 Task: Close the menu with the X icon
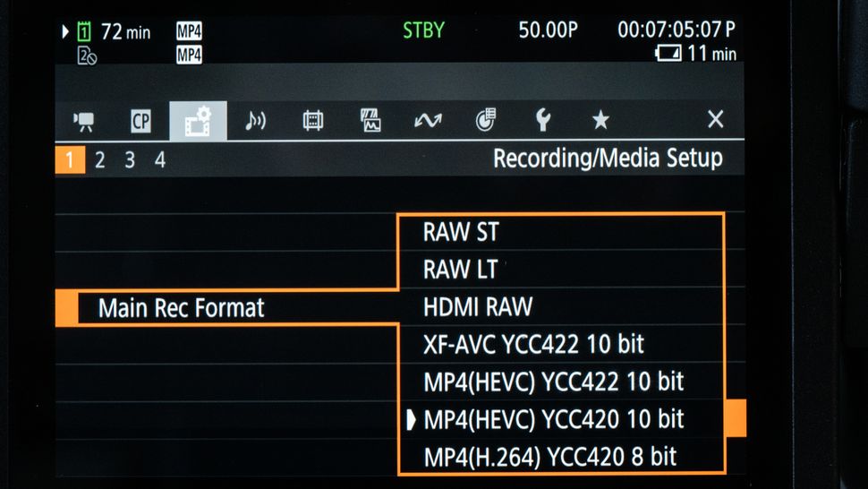[715, 120]
